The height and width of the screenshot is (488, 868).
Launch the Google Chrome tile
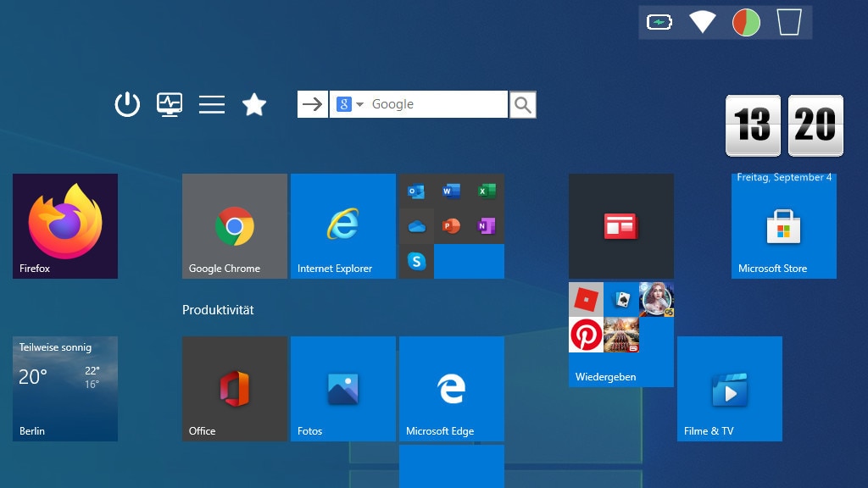235,225
